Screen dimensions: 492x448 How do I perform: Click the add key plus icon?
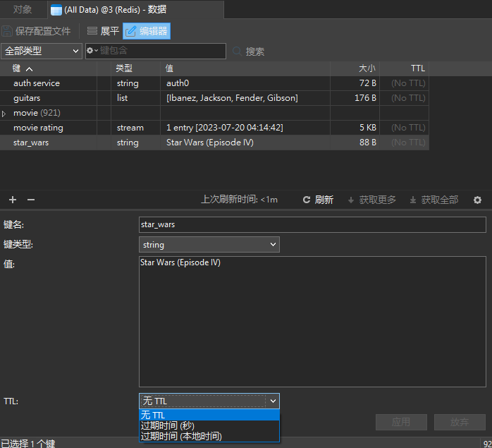[13, 200]
